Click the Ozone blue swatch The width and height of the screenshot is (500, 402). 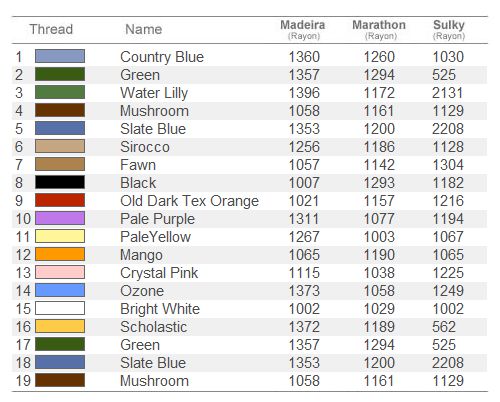tap(60, 290)
